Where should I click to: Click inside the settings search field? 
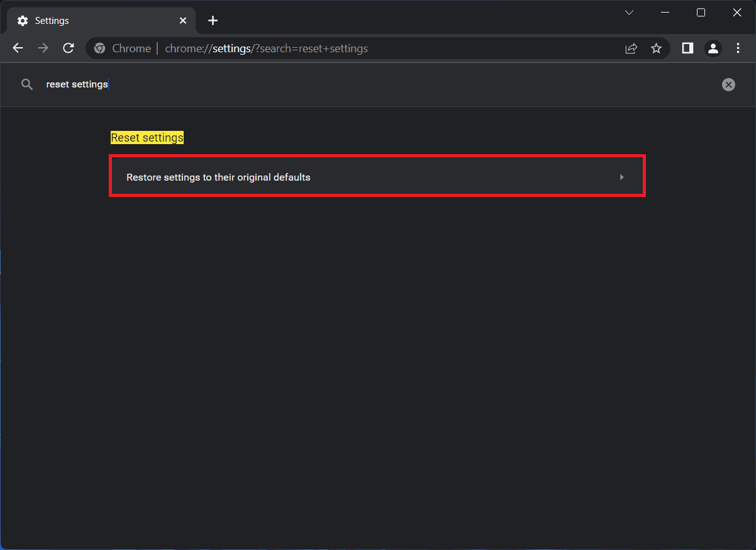[x=377, y=84]
